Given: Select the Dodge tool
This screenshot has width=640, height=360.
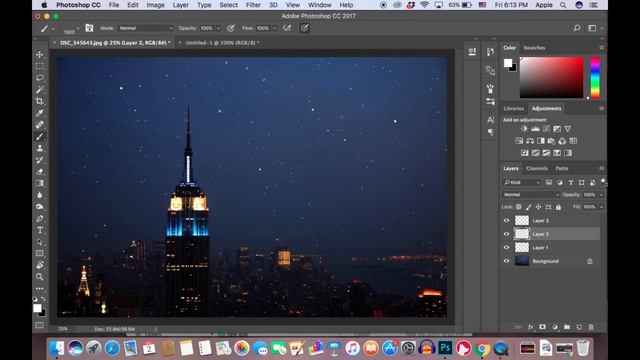Looking at the screenshot, I should (x=40, y=207).
